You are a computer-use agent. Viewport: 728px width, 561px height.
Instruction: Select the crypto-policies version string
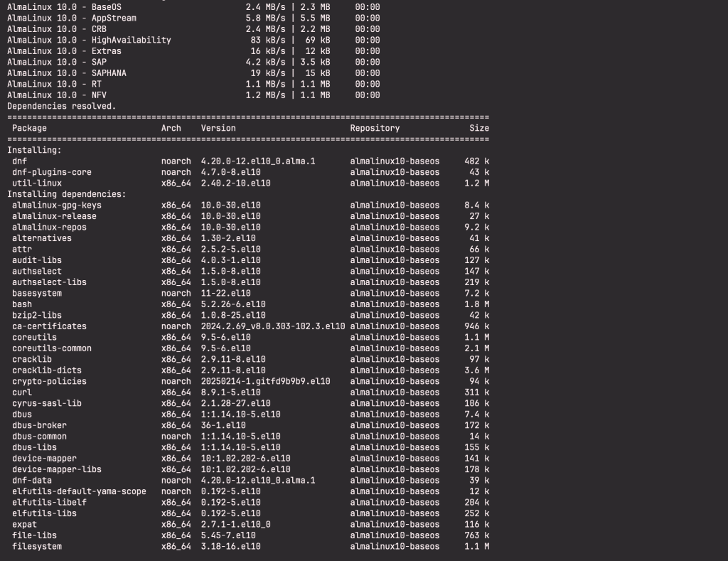pos(263,381)
